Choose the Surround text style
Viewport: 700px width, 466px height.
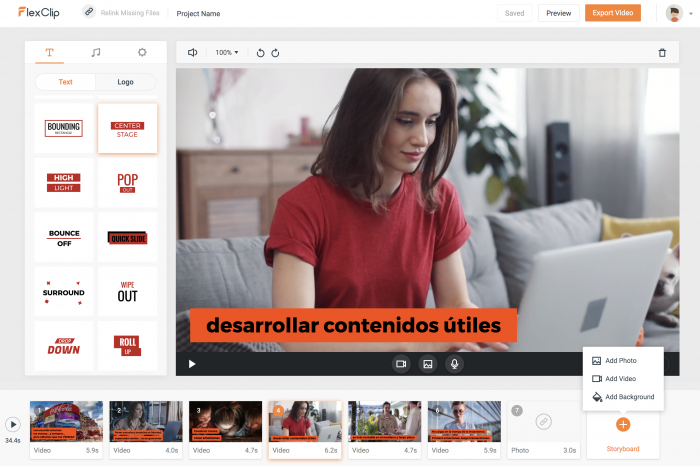(64, 292)
